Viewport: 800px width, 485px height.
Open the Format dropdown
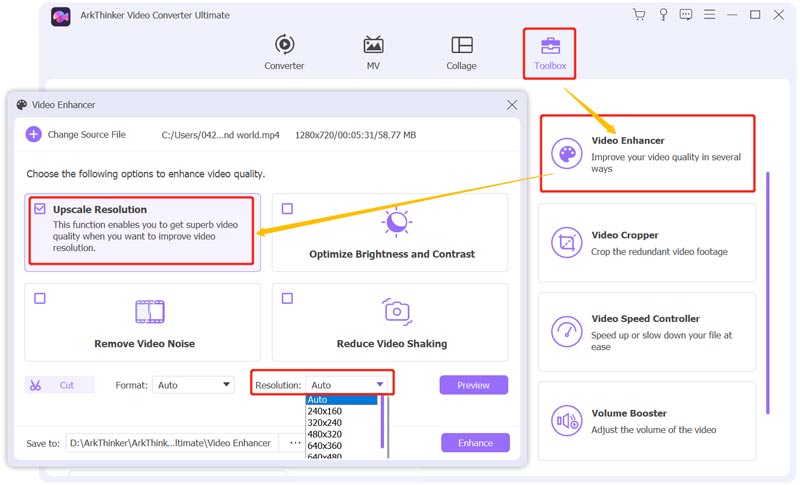pyautogui.click(x=193, y=385)
